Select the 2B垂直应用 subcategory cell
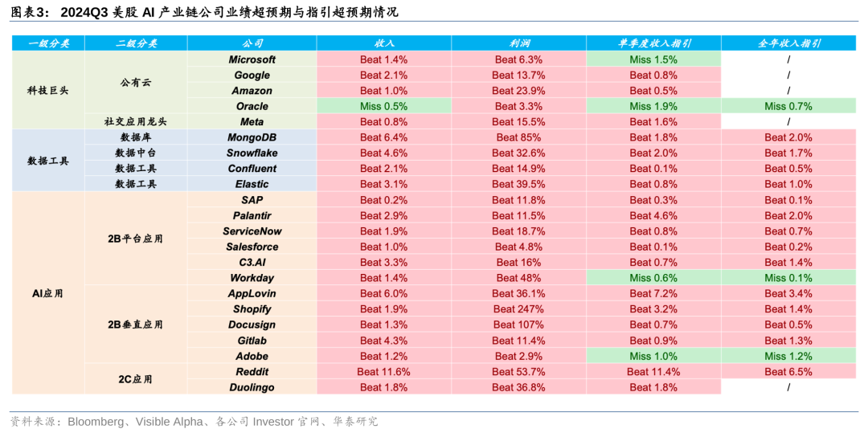This screenshot has height=433, width=868. click(x=135, y=325)
